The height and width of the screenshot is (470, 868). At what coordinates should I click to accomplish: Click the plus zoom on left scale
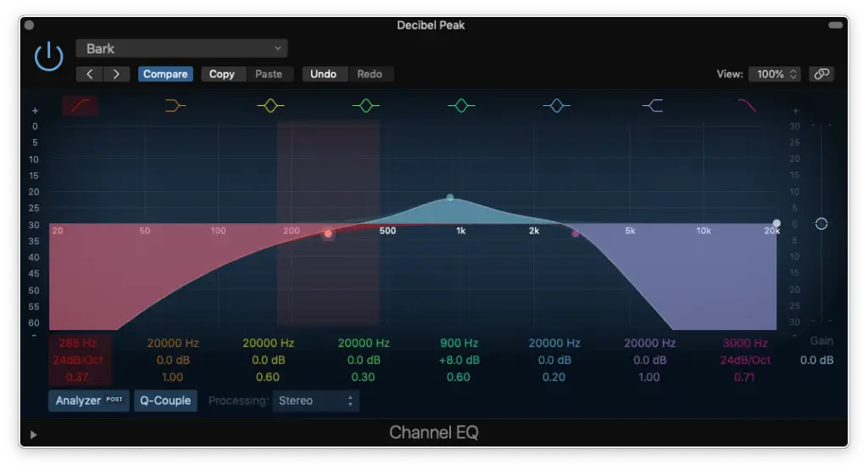35,111
